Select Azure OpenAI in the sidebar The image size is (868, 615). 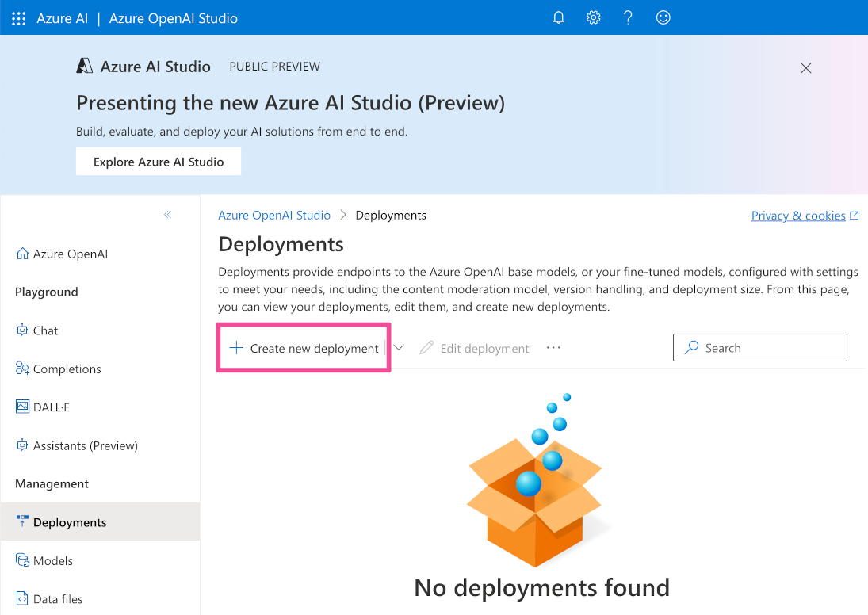coord(70,254)
